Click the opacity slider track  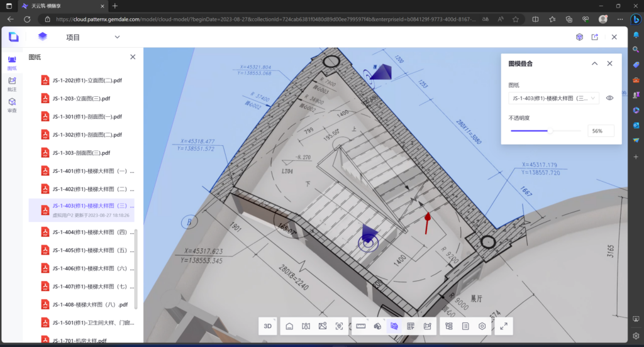545,131
